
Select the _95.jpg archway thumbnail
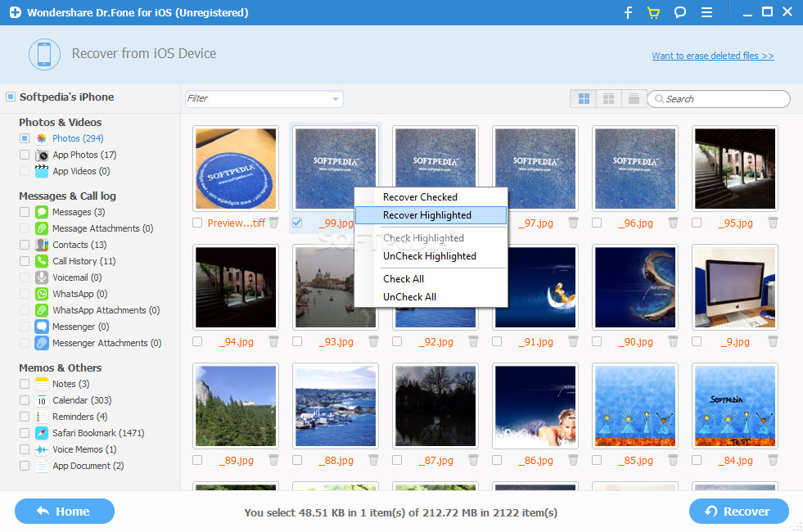pos(735,169)
